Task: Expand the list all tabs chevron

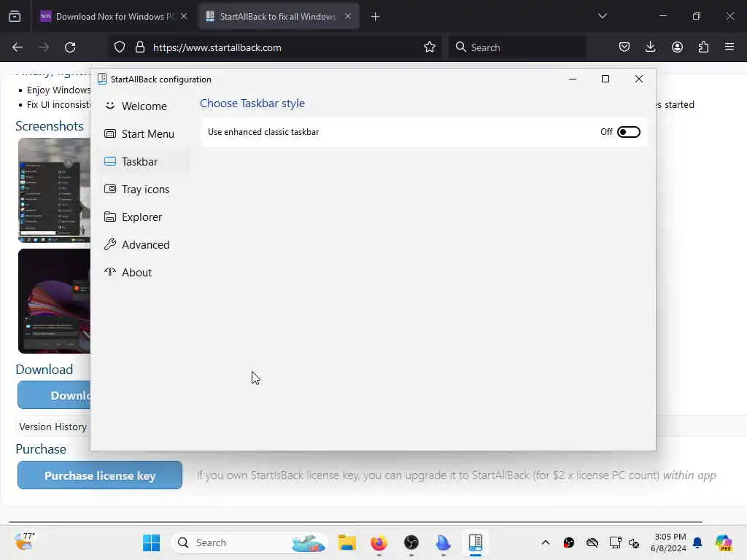Action: pyautogui.click(x=602, y=16)
